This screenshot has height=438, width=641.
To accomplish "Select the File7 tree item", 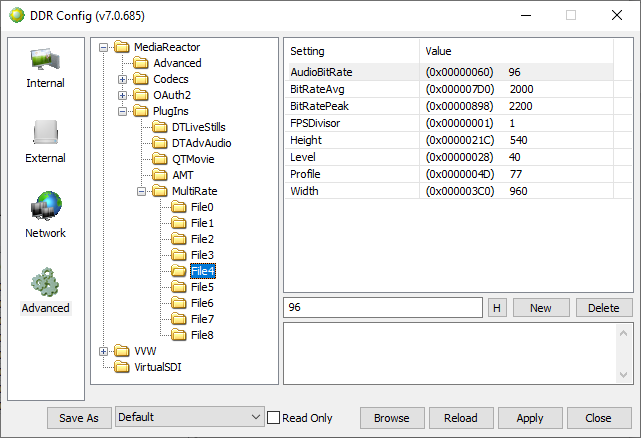I will click(x=202, y=319).
